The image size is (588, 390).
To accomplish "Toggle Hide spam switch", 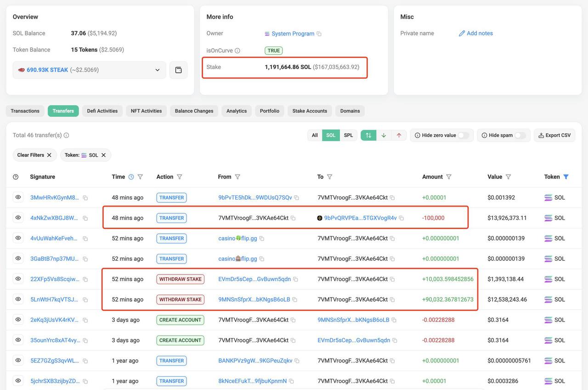I will 520,135.
